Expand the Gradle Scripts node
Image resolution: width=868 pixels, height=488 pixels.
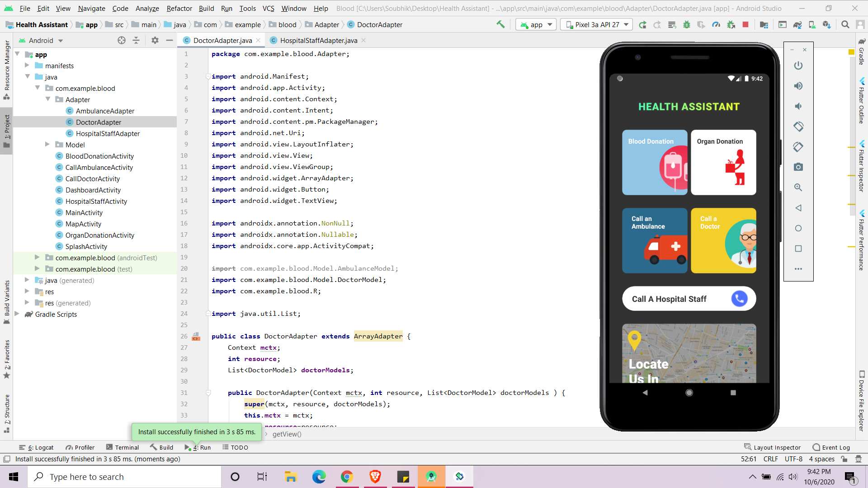pyautogui.click(x=17, y=314)
